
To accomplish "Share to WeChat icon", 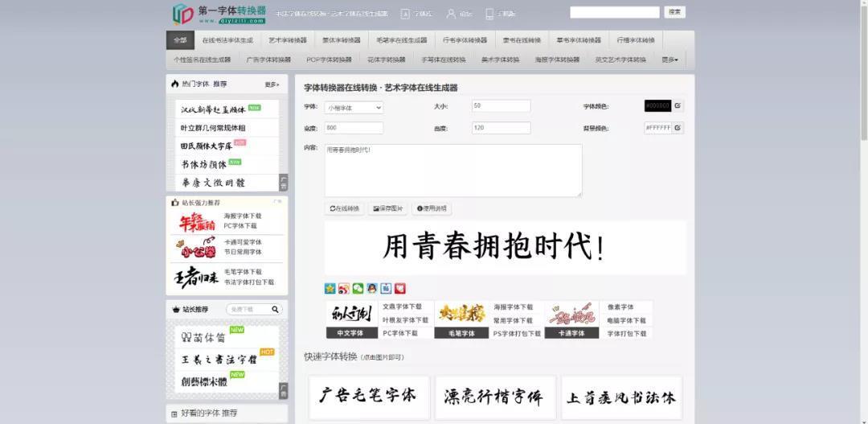I will [358, 288].
